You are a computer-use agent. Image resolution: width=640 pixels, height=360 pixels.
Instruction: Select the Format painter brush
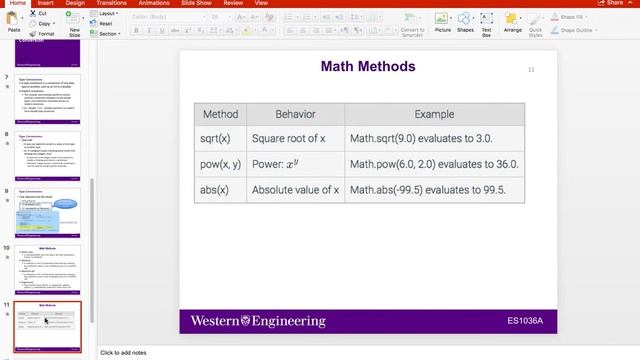click(33, 34)
